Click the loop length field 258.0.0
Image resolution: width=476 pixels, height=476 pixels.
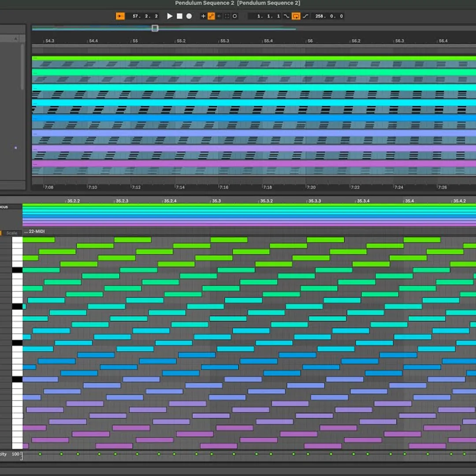329,16
